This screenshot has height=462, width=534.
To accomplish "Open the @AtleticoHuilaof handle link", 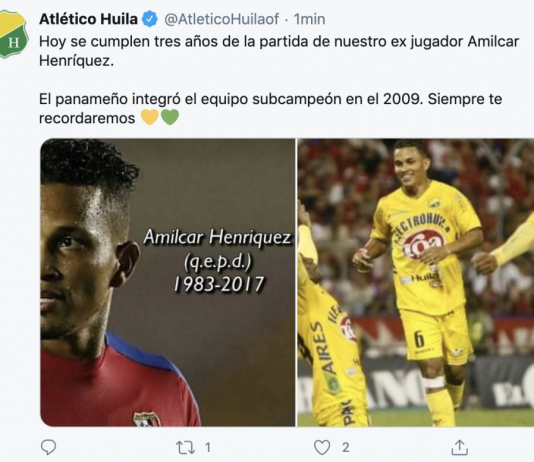I will pos(222,19).
